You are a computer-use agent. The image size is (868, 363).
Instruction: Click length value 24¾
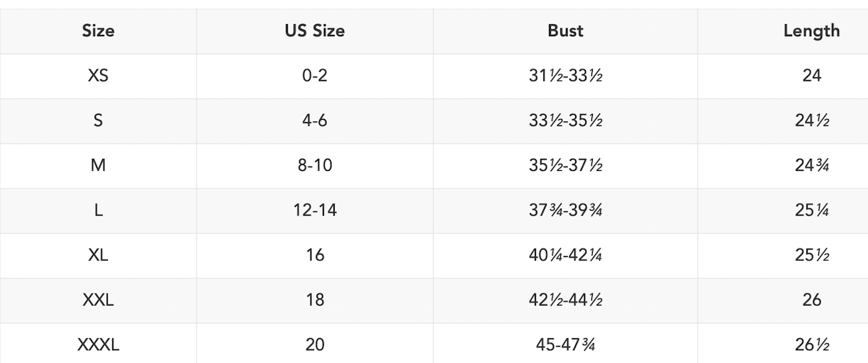(x=811, y=165)
